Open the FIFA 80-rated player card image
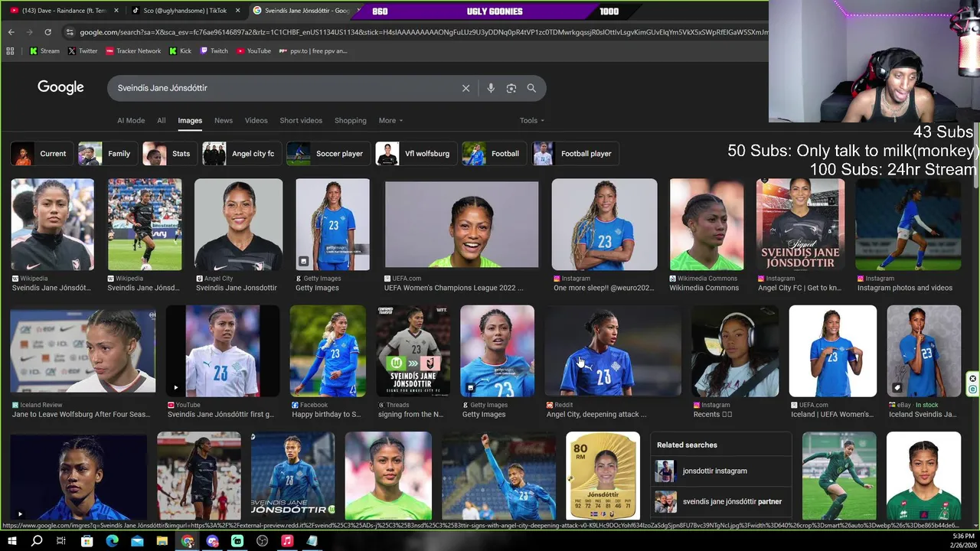This screenshot has width=980, height=551. 603,476
